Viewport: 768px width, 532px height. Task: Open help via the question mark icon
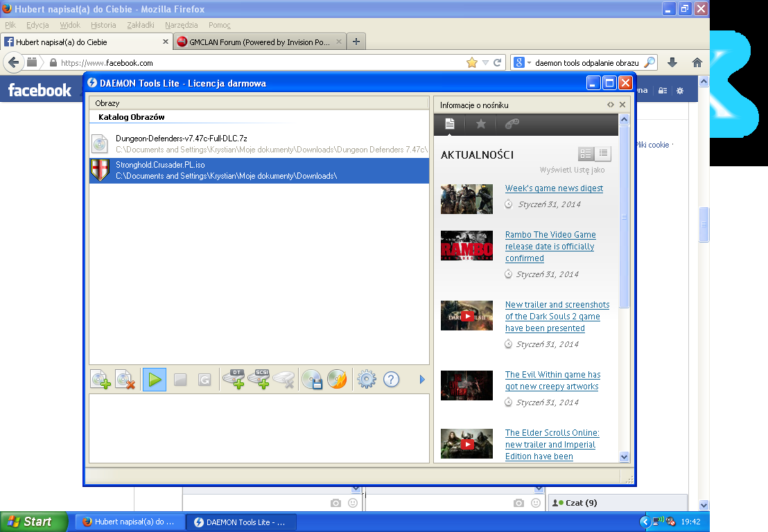point(391,380)
